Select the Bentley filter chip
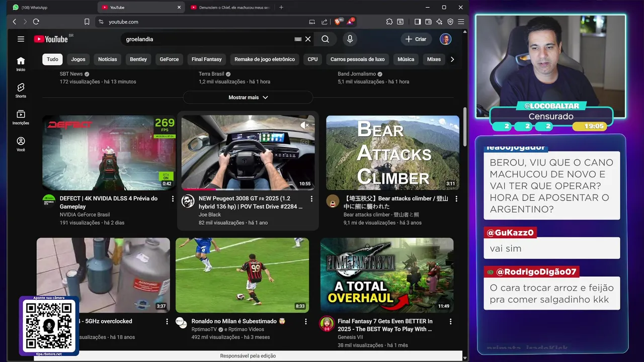This screenshot has width=644, height=362. pyautogui.click(x=138, y=59)
